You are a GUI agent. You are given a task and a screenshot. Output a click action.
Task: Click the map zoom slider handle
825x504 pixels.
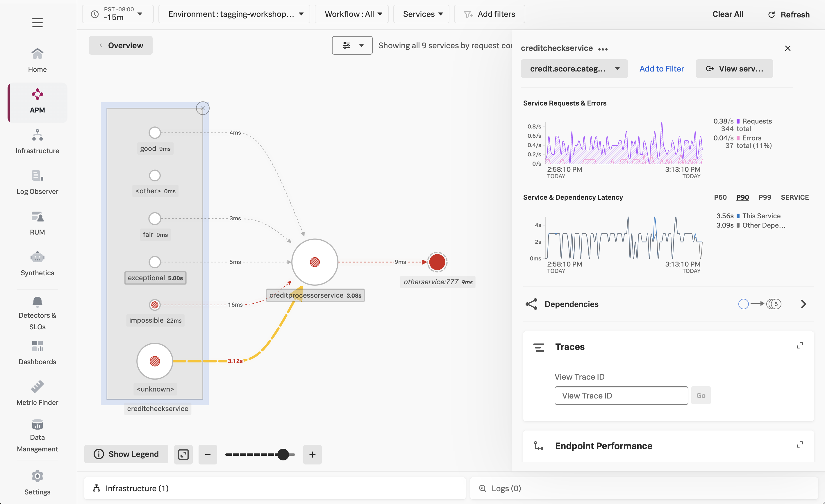click(283, 454)
